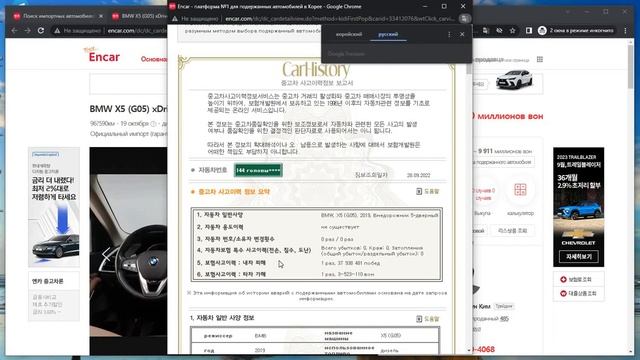This screenshot has height=360, width=640.
Task: Click the green license plate number badge
Action: click(x=258, y=170)
